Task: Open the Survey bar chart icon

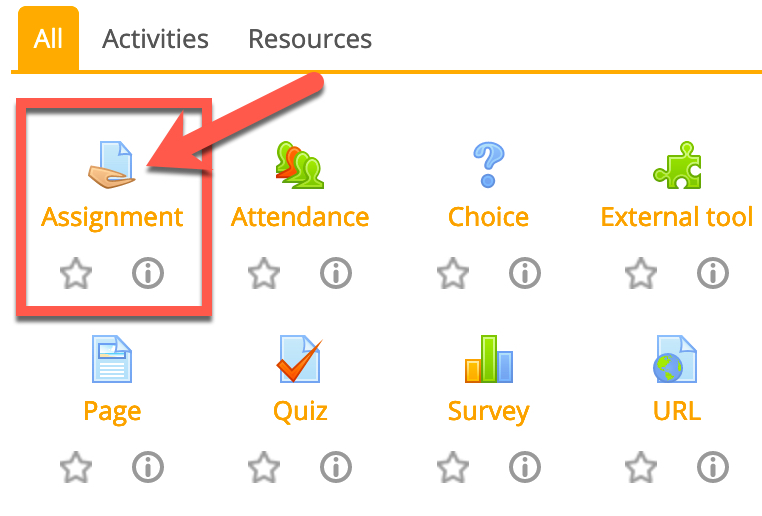Action: (488, 359)
